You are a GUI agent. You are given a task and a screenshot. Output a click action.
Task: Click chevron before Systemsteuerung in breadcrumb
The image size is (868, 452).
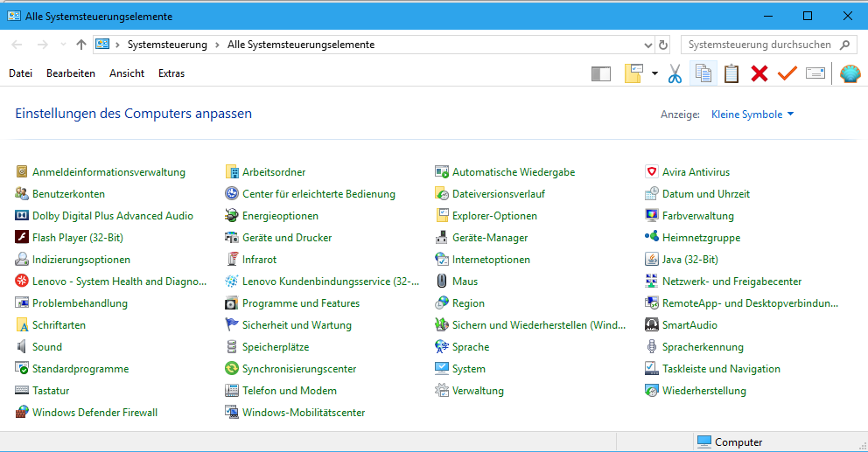[x=117, y=45]
